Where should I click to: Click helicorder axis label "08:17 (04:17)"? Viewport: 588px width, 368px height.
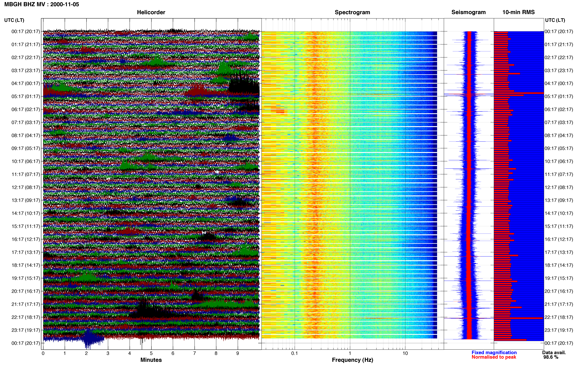click(x=26, y=135)
